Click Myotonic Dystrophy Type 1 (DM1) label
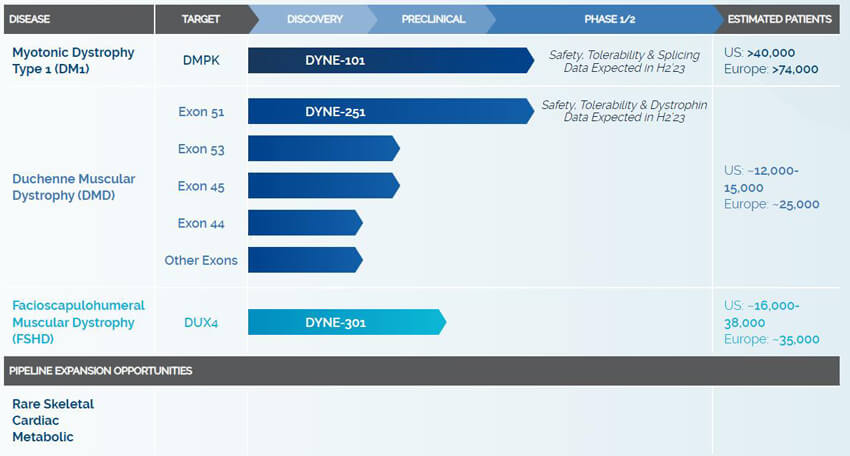850x456 pixels. [73, 60]
